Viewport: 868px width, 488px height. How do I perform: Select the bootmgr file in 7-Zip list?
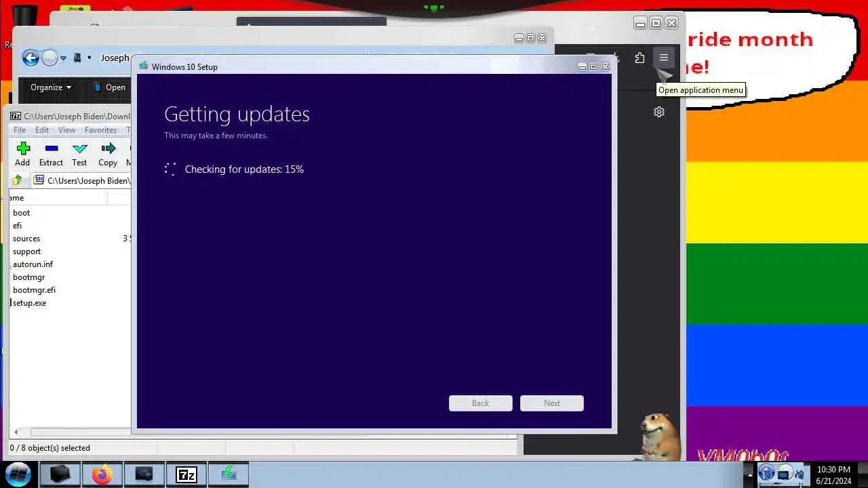pos(28,277)
